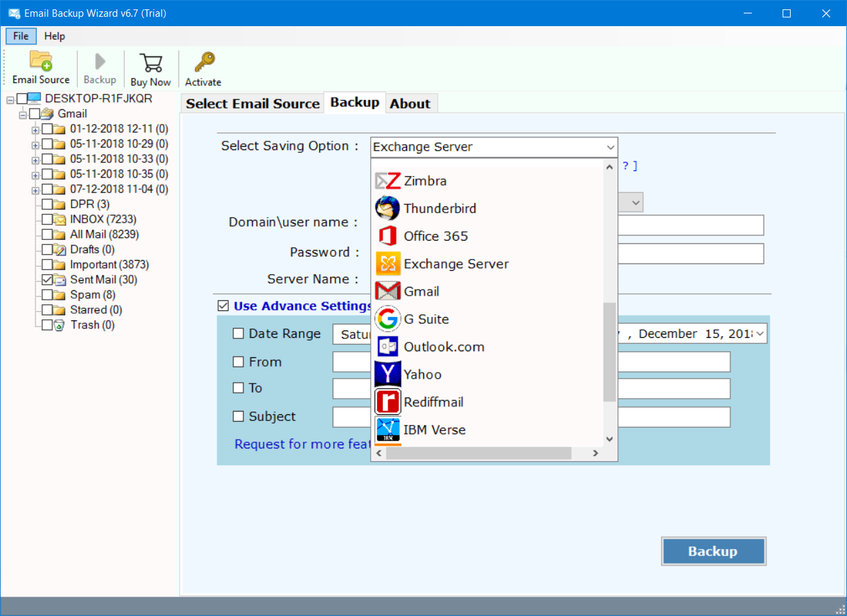Click the Sent Mail folder icon
847x616 pixels.
(60, 280)
